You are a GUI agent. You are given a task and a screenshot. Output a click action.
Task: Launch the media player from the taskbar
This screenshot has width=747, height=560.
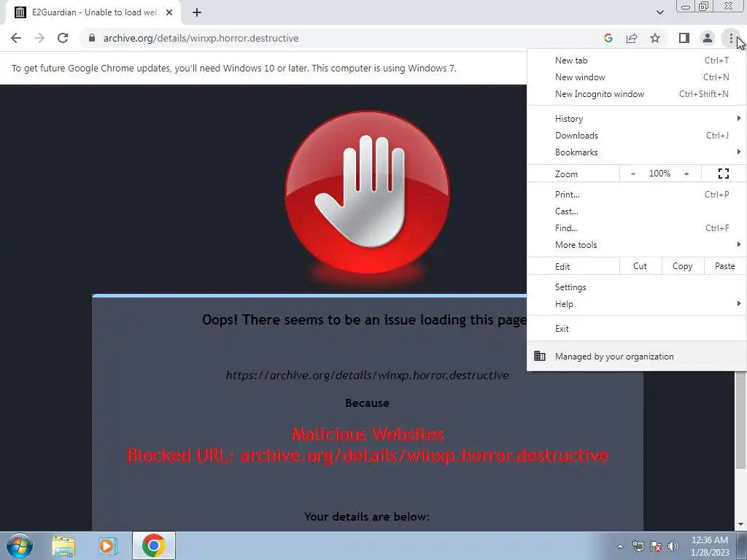pos(108,546)
